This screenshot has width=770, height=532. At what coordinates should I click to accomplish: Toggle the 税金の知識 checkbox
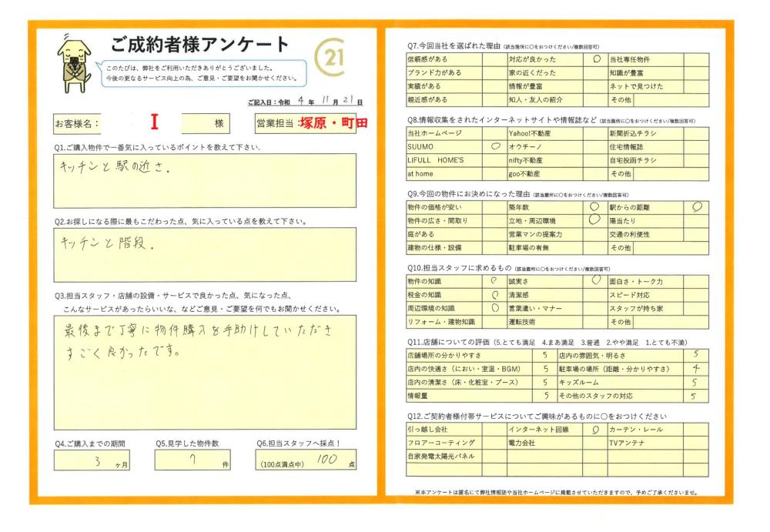494,294
